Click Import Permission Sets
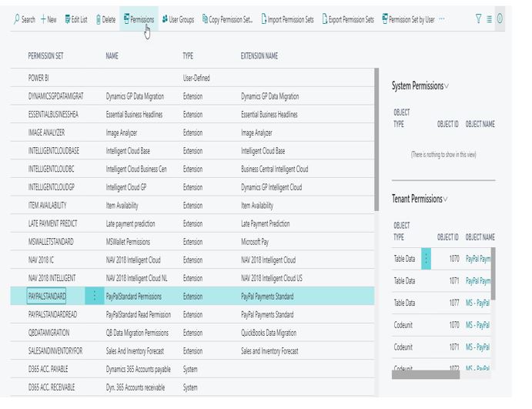This screenshot has width=532, height=409. click(287, 19)
